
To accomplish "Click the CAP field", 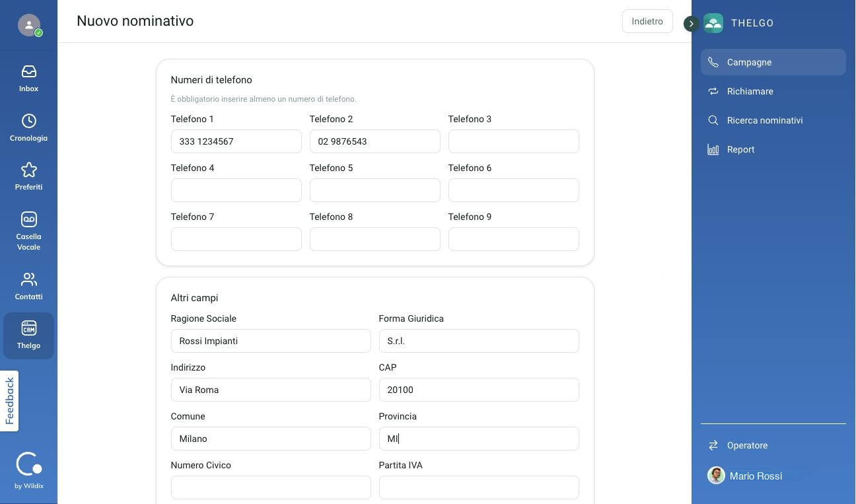I will click(x=479, y=390).
